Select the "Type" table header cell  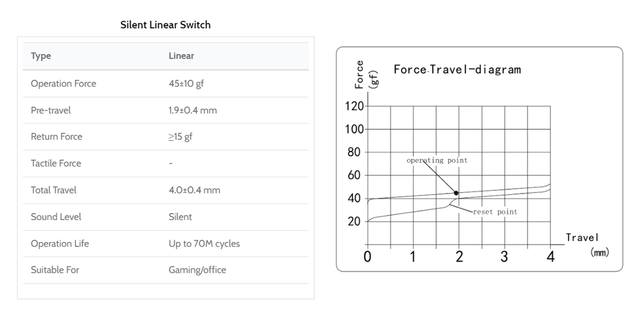(41, 56)
